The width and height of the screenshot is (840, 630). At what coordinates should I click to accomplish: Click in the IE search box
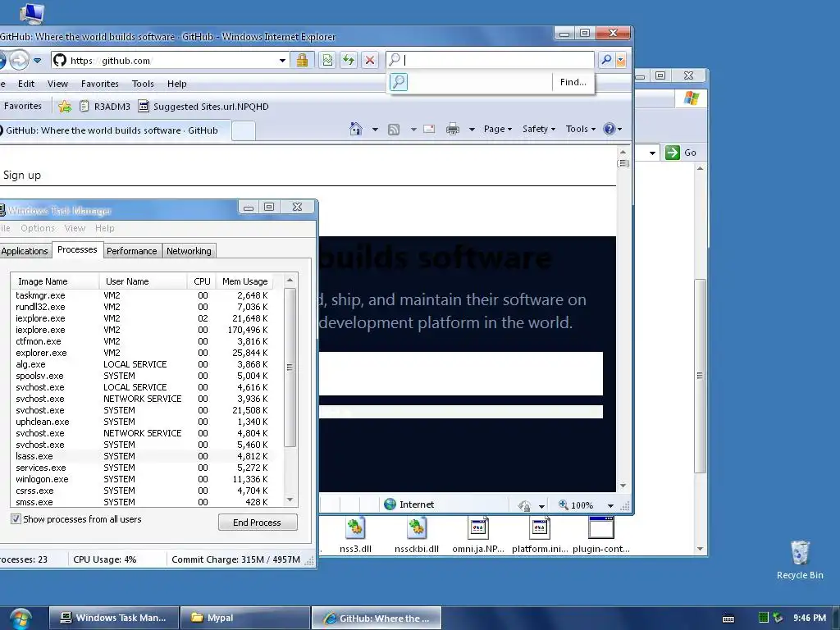pos(498,60)
